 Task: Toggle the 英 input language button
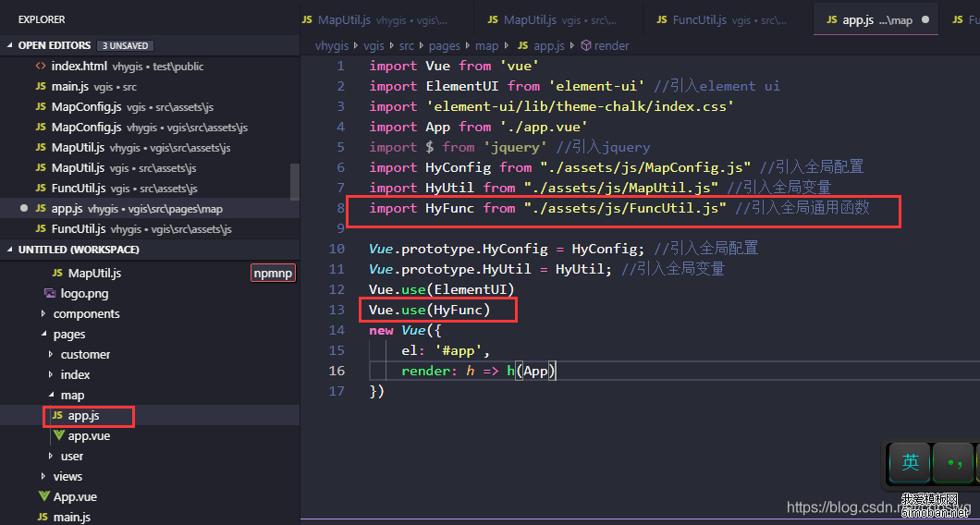pos(911,463)
